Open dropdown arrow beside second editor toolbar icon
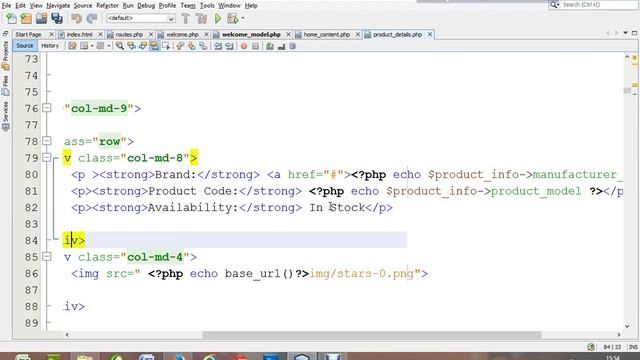The height and width of the screenshot is (360, 640). pyautogui.click(x=92, y=46)
